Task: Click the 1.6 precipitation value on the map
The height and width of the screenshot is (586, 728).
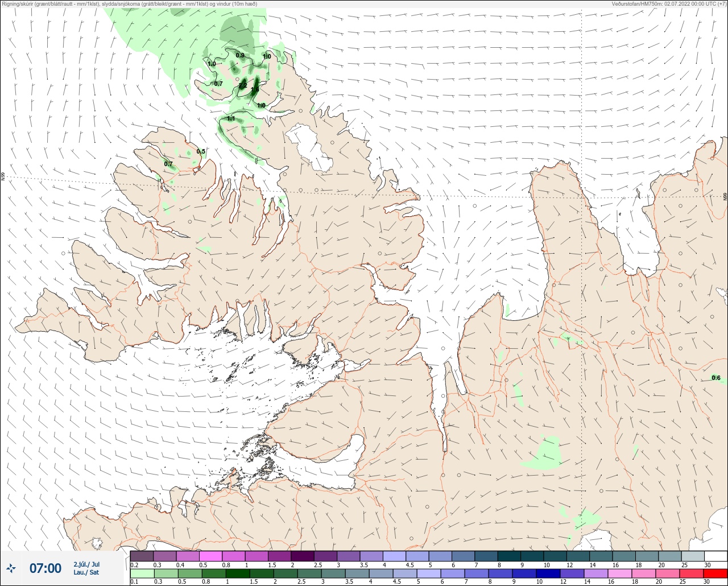Action: coord(255,89)
